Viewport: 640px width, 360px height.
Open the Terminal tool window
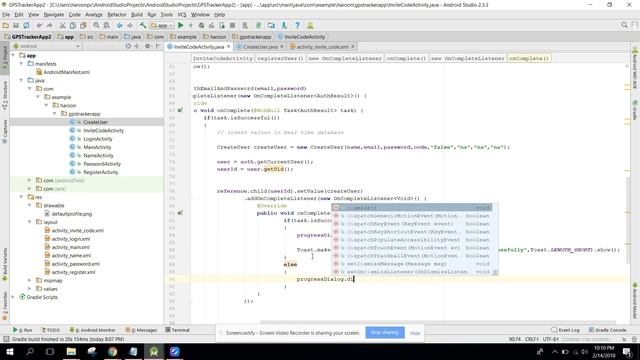[x=178, y=330]
